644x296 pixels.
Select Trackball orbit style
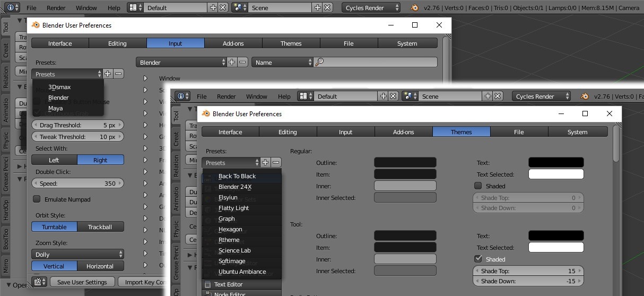pyautogui.click(x=100, y=227)
